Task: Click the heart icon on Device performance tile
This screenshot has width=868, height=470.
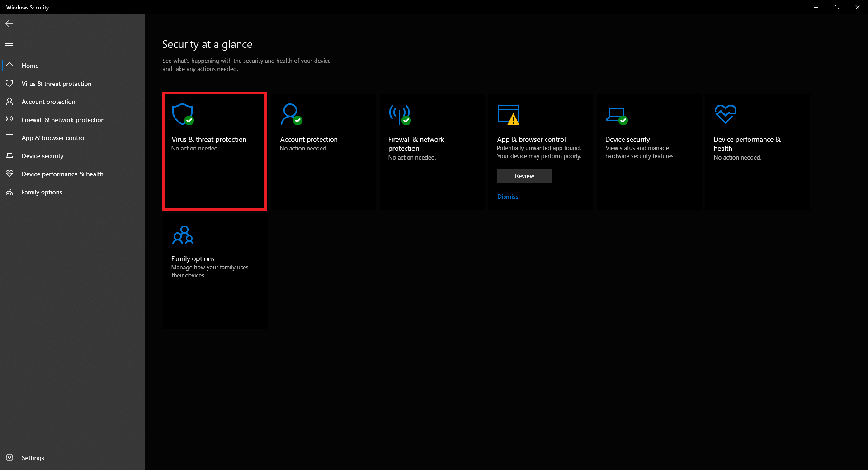Action: tap(725, 114)
